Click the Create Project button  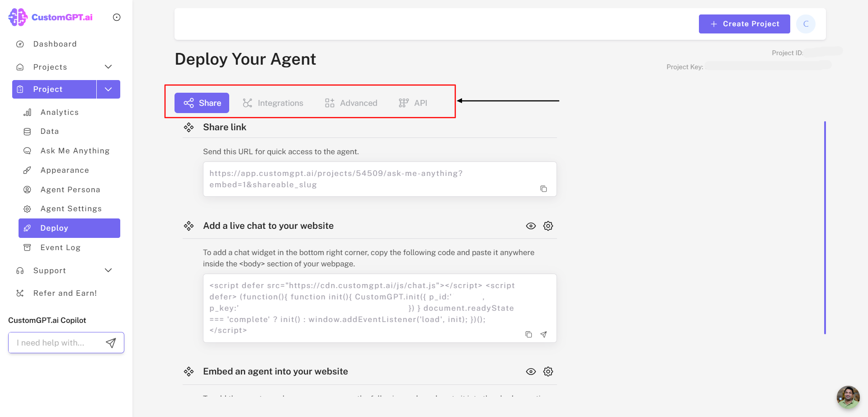[745, 24]
